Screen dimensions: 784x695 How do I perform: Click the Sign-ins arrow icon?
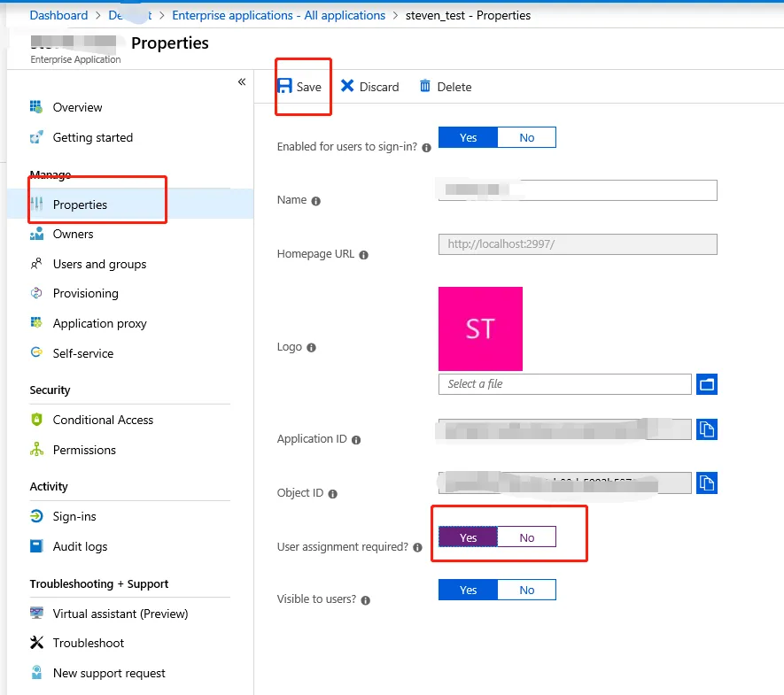point(36,515)
